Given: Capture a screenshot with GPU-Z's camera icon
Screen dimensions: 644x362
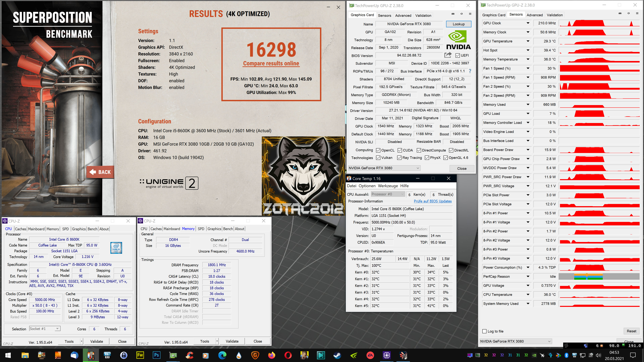Looking at the screenshot, I should coord(453,14).
